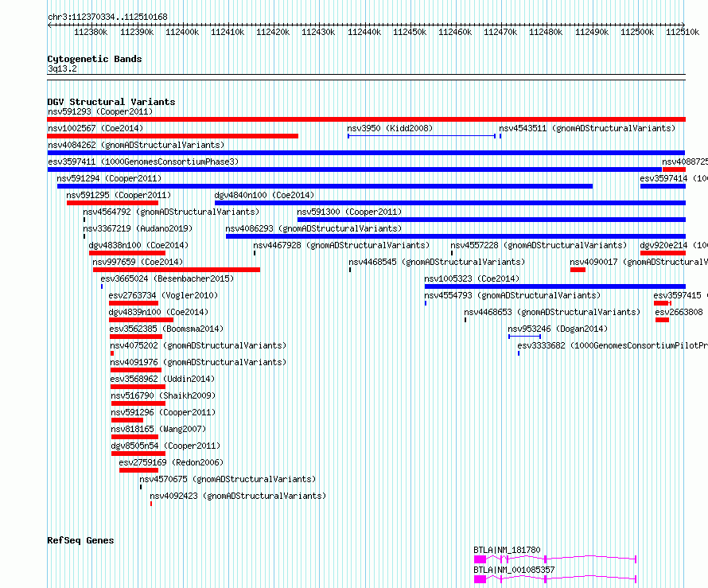Image resolution: width=708 pixels, height=588 pixels.
Task: Click the BTLA NM_001085357 gene model glyph
Action: click(x=555, y=579)
